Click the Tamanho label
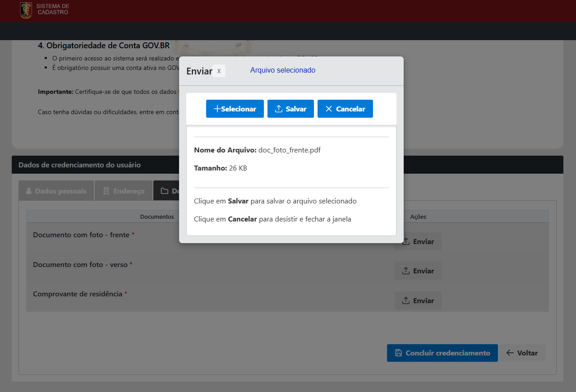 211,168
